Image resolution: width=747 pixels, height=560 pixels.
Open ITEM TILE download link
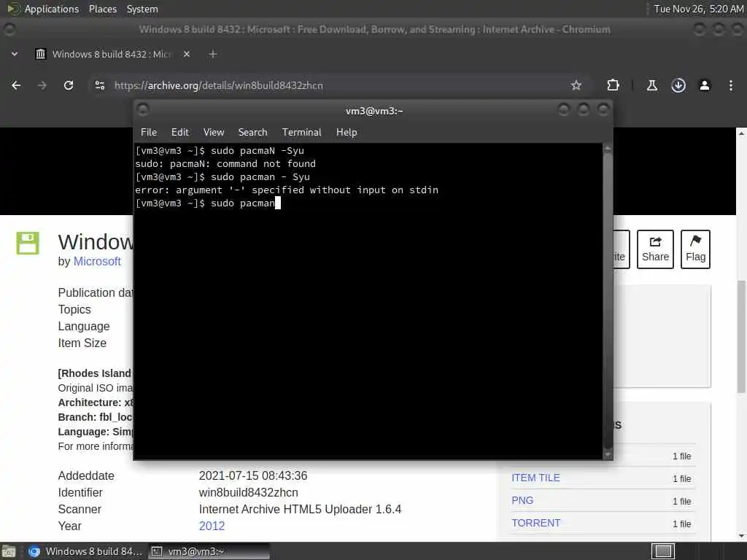pos(535,478)
